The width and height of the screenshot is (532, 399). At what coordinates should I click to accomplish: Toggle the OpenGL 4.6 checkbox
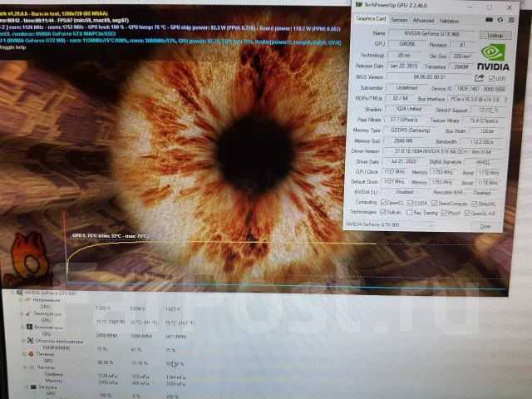(x=467, y=213)
